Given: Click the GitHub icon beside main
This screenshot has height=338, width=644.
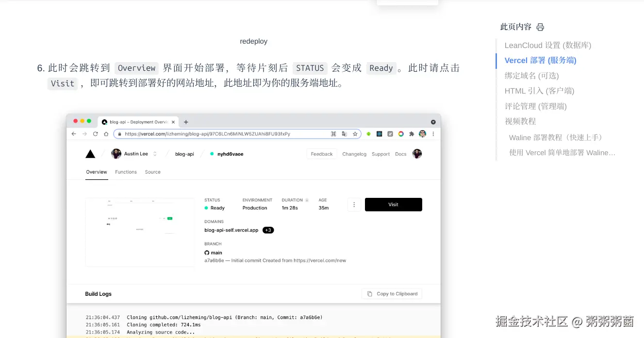Looking at the screenshot, I should (x=207, y=253).
